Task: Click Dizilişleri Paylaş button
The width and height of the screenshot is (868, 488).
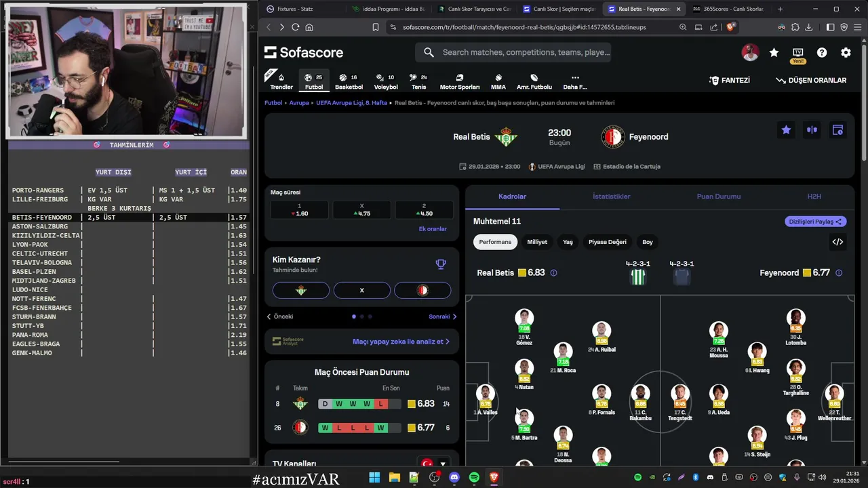Action: (816, 222)
